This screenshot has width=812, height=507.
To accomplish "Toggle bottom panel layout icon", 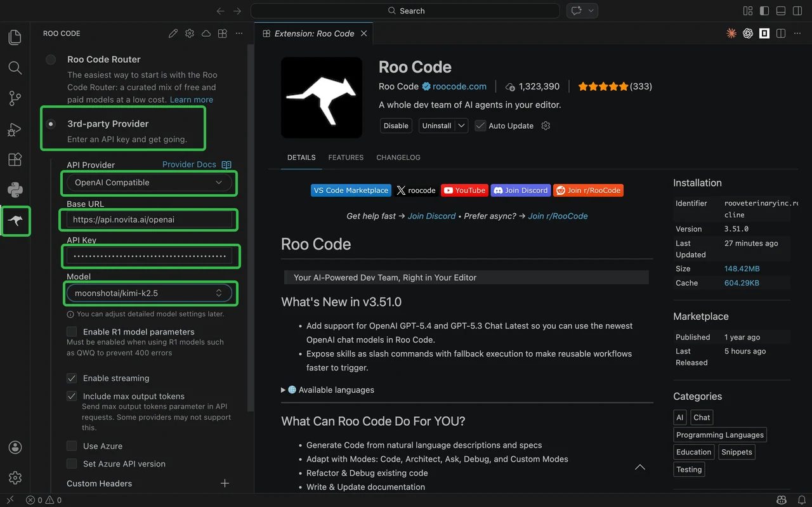I will pos(781,11).
